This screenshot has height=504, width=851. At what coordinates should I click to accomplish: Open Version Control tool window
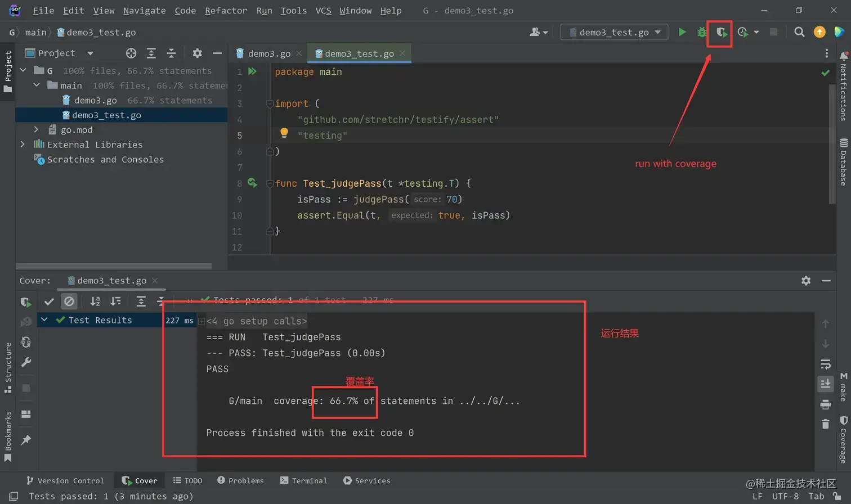pos(65,480)
